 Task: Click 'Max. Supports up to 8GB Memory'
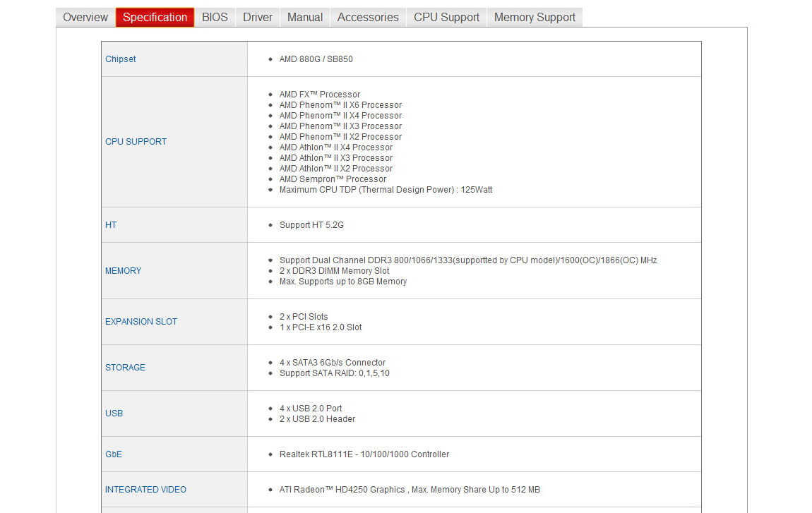(x=343, y=282)
